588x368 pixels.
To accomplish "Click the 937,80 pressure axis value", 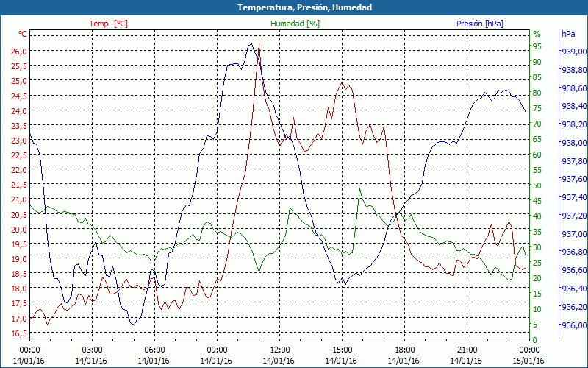I will [575, 161].
